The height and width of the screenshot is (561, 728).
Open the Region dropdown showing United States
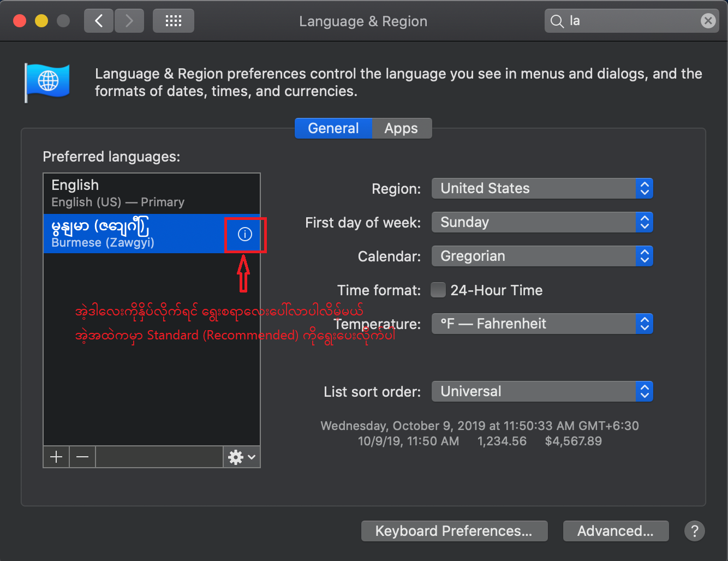542,188
